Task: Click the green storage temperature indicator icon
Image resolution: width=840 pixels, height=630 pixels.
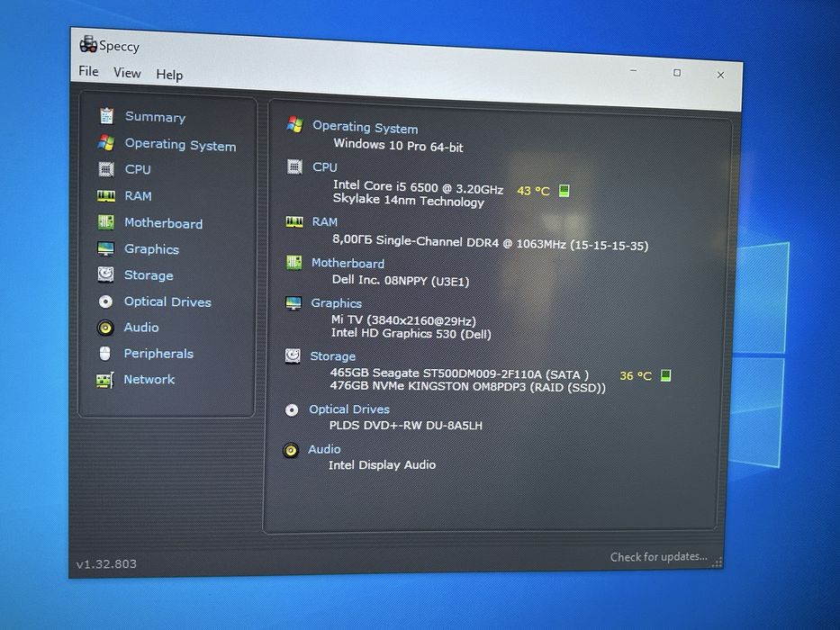Action: pyautogui.click(x=665, y=375)
